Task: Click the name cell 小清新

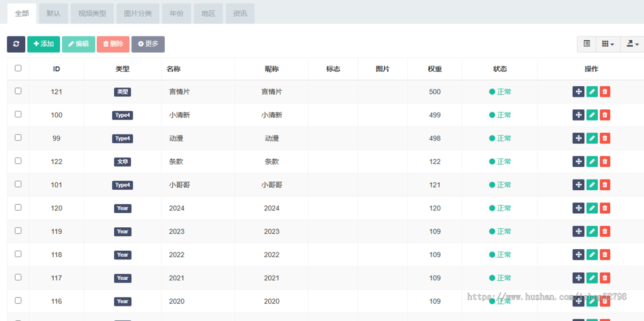Action: (179, 115)
